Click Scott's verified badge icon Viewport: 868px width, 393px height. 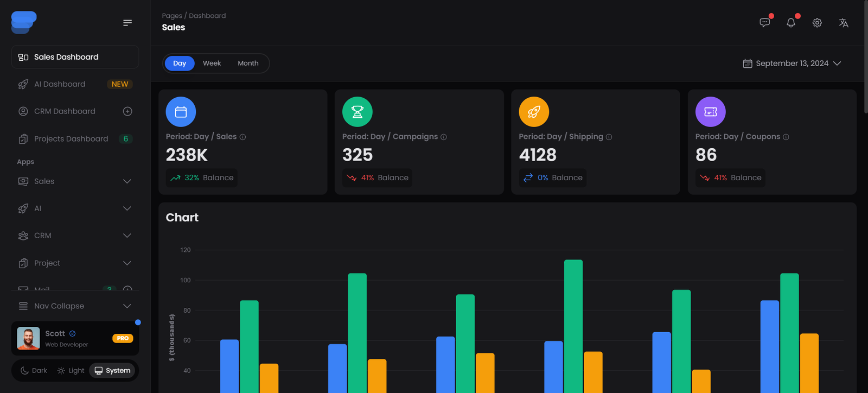[72, 333]
